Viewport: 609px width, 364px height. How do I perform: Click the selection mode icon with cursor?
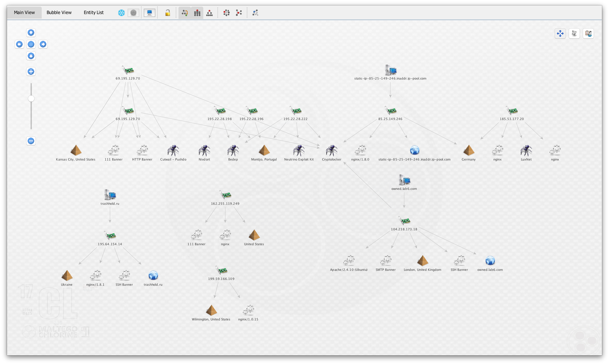pyautogui.click(x=255, y=13)
